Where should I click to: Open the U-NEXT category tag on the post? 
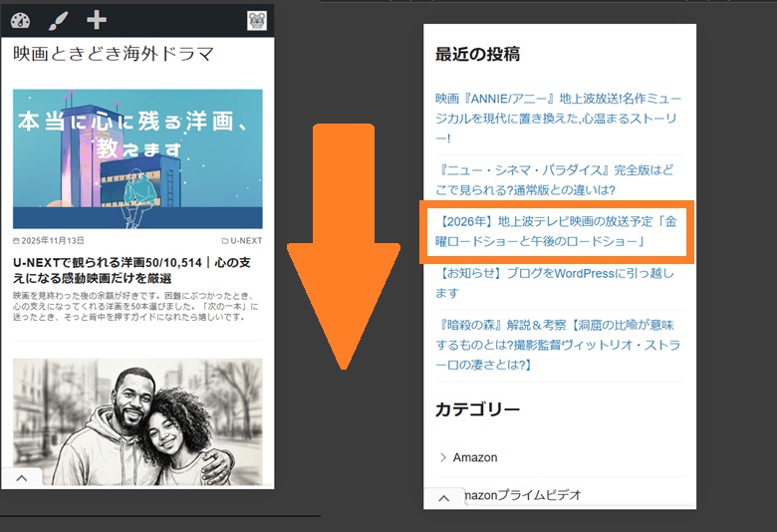(x=242, y=240)
